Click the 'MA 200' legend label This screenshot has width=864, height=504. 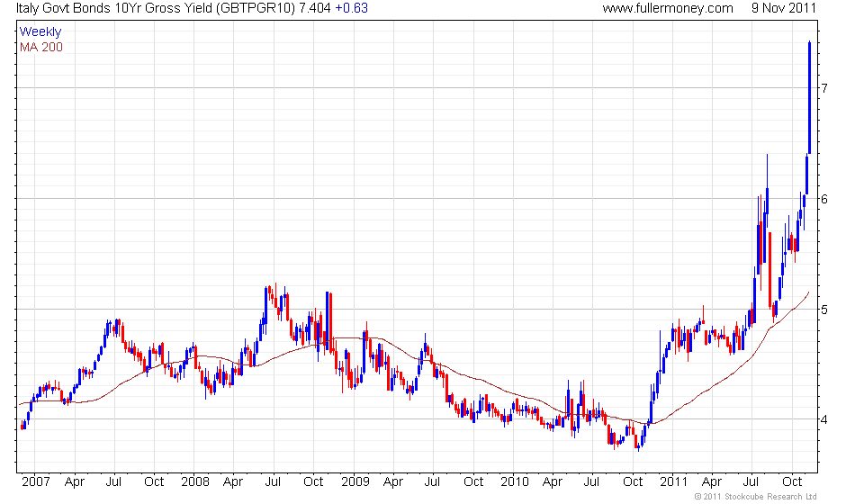point(41,48)
